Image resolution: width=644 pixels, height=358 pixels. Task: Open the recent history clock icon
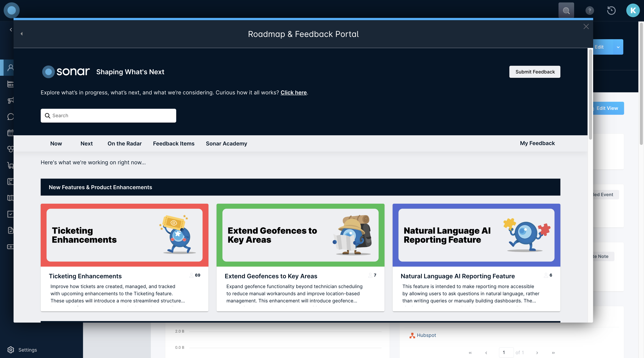(611, 11)
